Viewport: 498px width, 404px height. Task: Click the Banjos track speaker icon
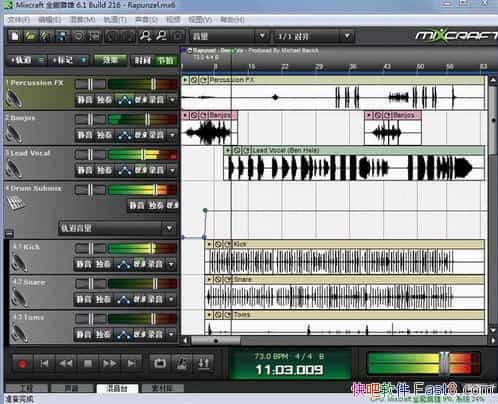(14, 134)
